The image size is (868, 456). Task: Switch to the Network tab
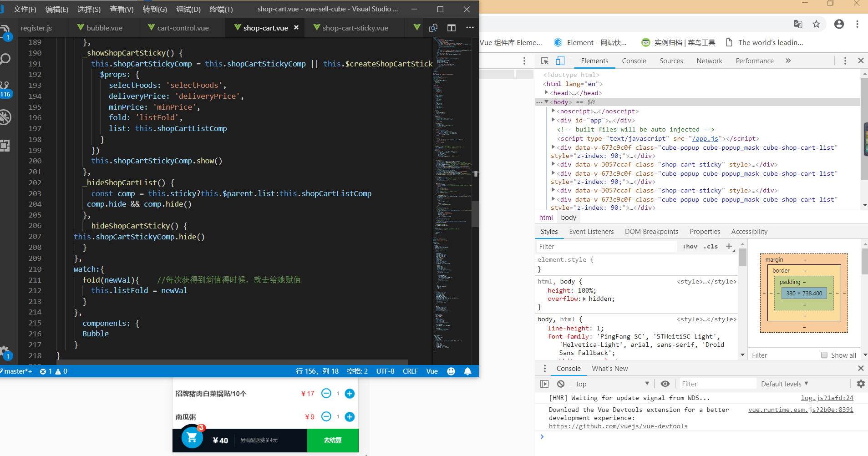(709, 61)
